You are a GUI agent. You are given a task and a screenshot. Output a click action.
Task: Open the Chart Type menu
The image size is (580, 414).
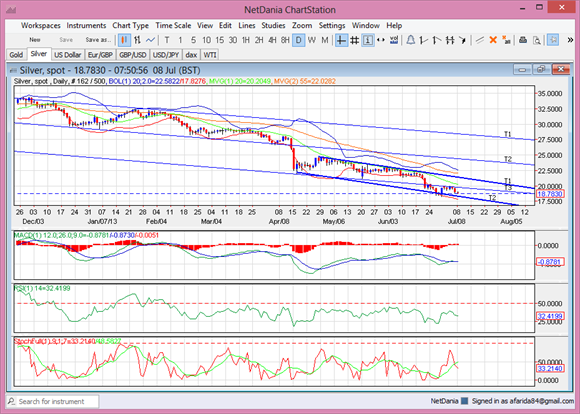(131, 26)
